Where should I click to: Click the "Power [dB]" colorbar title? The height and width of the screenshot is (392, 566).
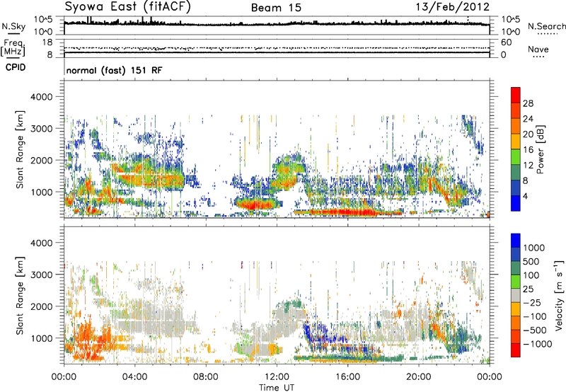point(540,149)
